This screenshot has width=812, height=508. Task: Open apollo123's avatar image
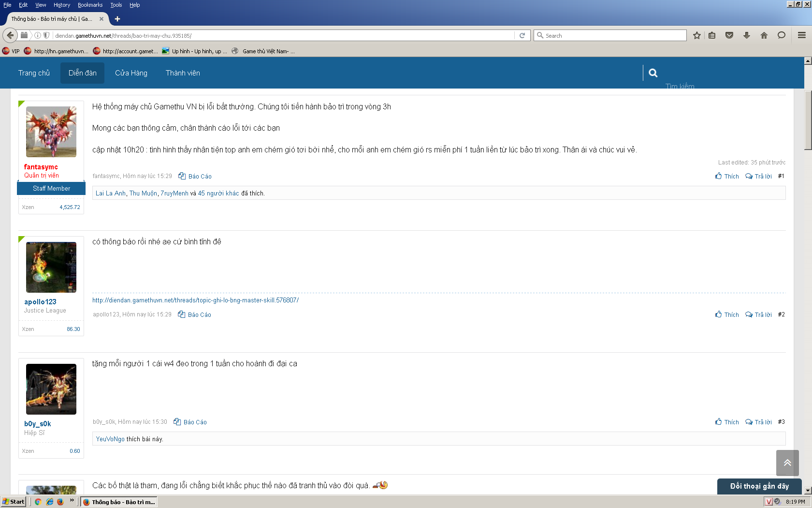(x=51, y=267)
